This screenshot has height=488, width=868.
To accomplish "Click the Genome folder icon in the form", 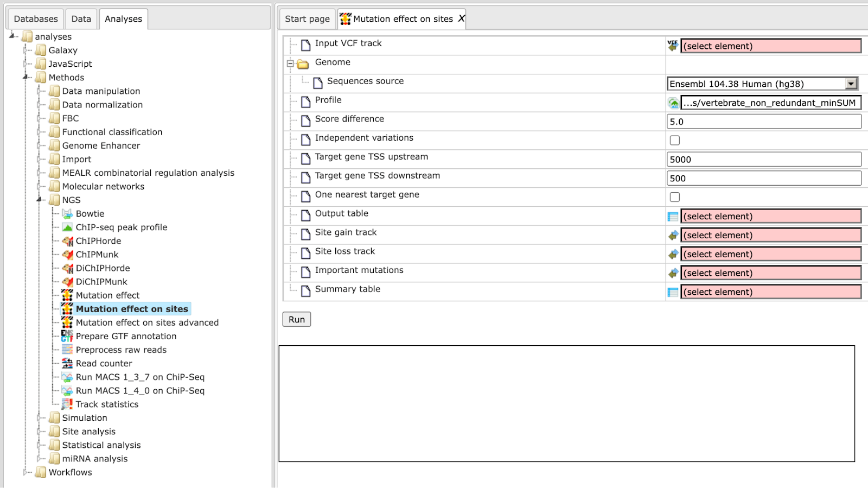I will point(303,64).
